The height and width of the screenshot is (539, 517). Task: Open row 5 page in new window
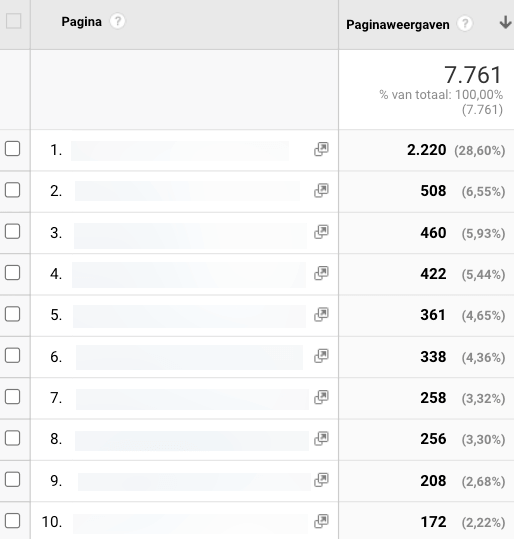click(321, 315)
